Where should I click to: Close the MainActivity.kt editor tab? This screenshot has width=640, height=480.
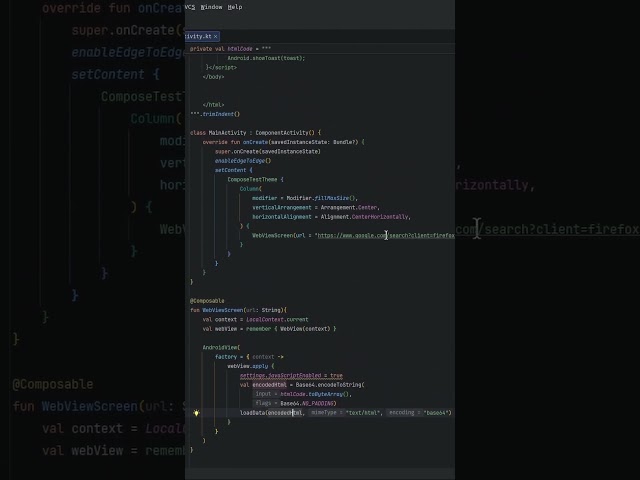pos(216,36)
